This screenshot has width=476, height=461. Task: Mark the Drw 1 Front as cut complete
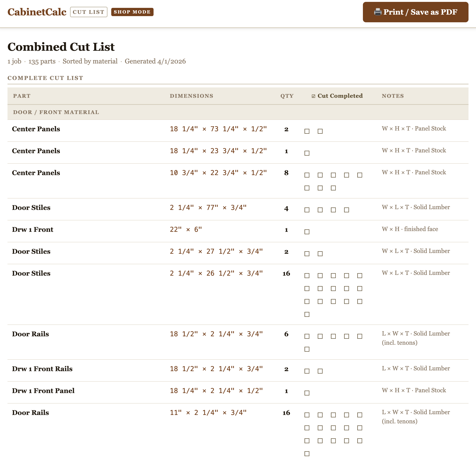(x=307, y=232)
